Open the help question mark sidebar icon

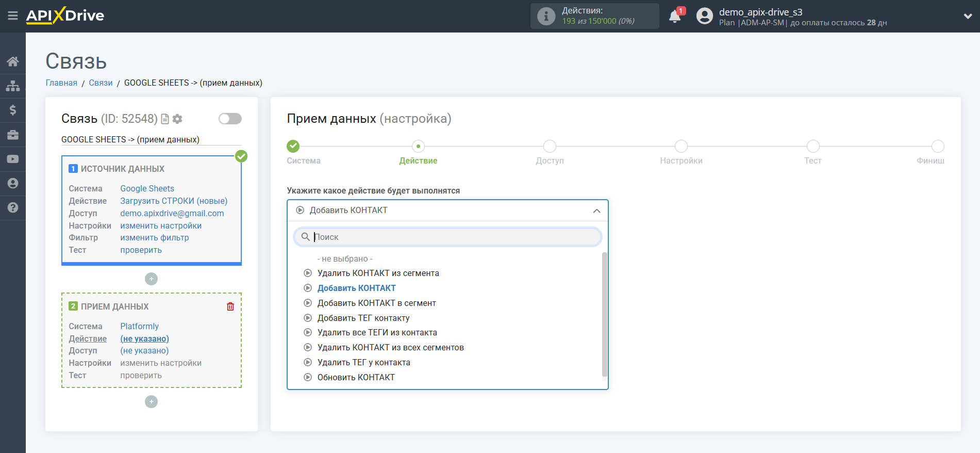tap(13, 207)
